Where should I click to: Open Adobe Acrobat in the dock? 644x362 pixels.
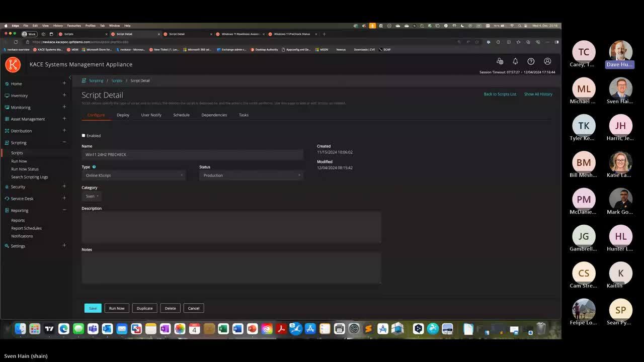coord(281,329)
